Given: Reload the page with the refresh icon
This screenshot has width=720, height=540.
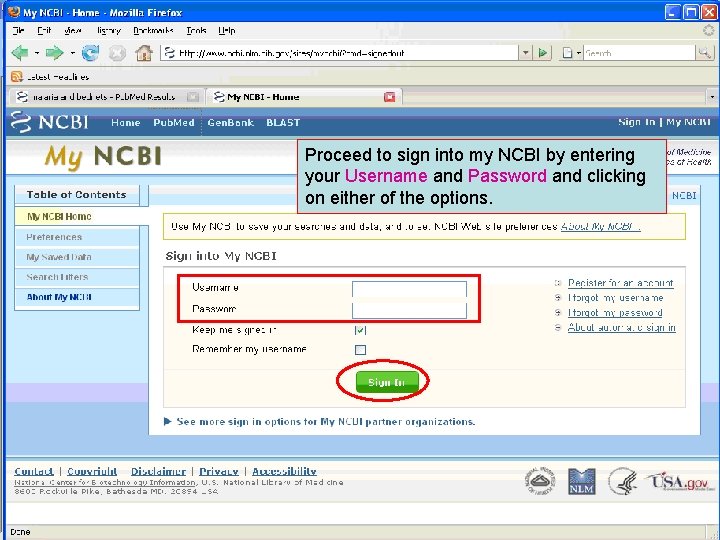Looking at the screenshot, I should coord(90,53).
